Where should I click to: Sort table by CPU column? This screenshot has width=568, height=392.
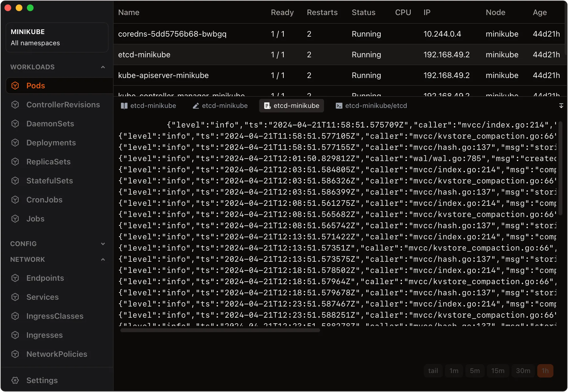pos(403,12)
